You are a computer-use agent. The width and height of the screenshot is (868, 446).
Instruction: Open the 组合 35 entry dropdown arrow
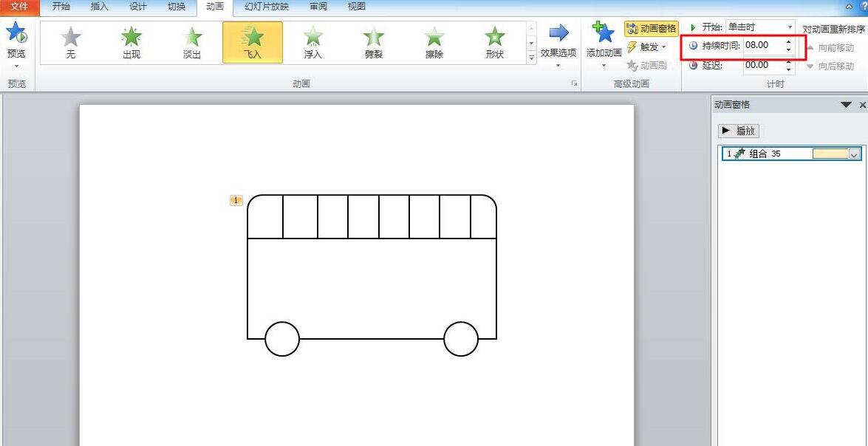pyautogui.click(x=854, y=154)
